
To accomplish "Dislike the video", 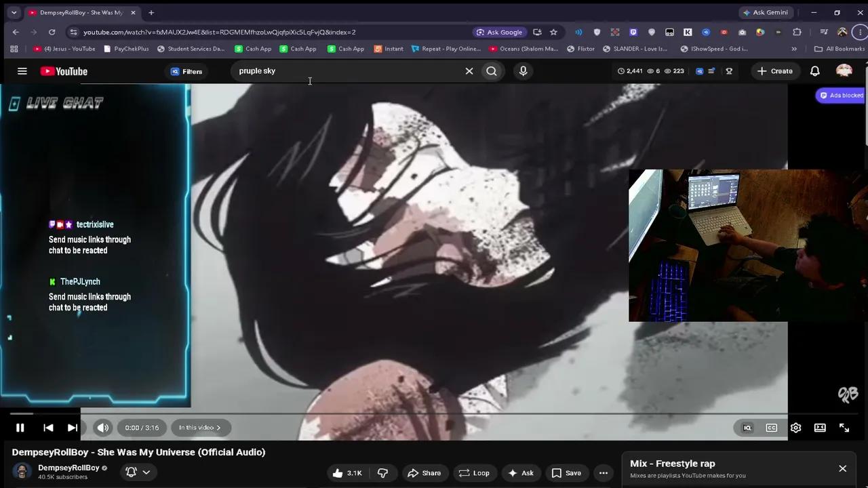I will 382,473.
